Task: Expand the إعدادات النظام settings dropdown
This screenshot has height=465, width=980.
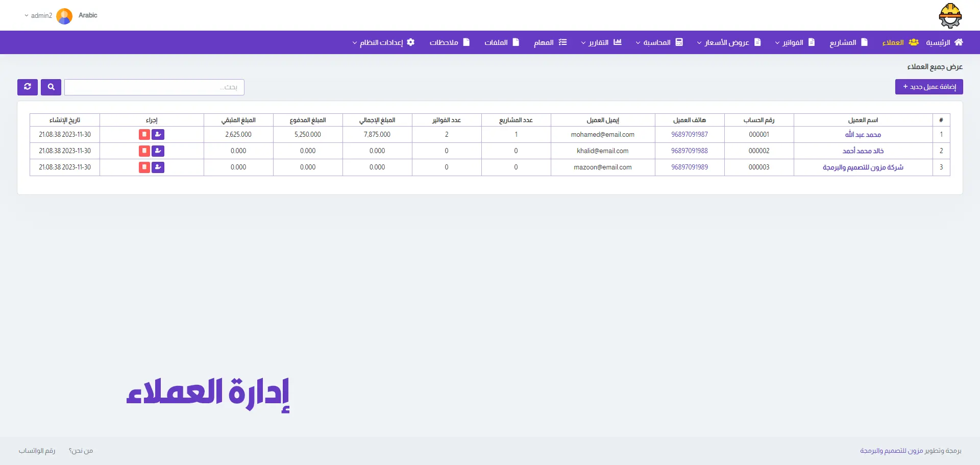Action: coord(383,42)
